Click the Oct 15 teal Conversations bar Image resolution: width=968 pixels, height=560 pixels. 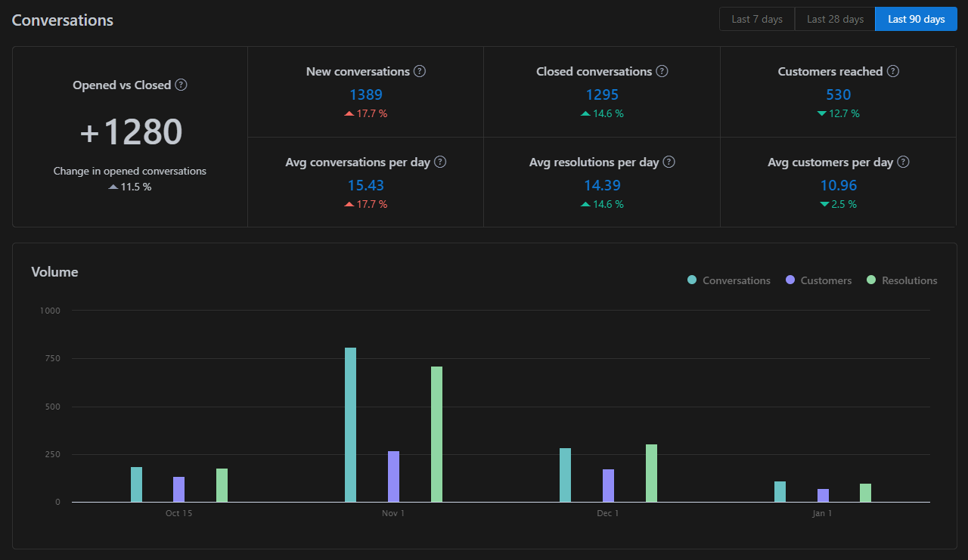(136, 484)
